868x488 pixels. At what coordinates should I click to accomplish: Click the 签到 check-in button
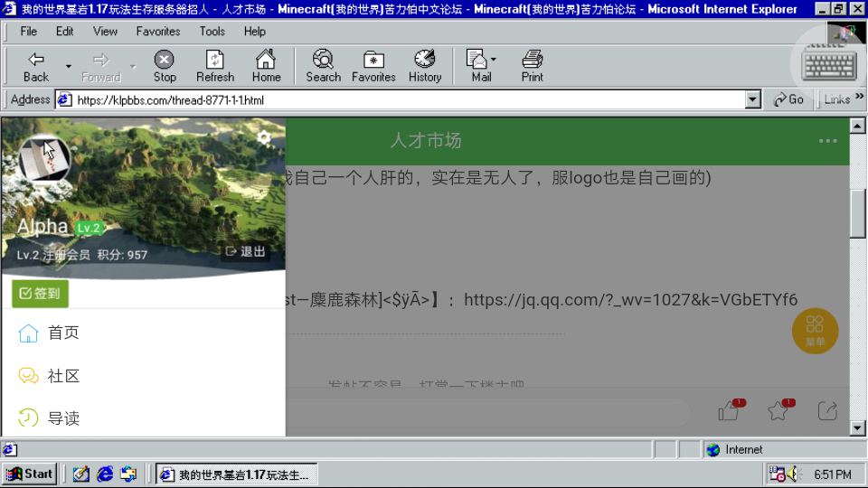coord(40,293)
